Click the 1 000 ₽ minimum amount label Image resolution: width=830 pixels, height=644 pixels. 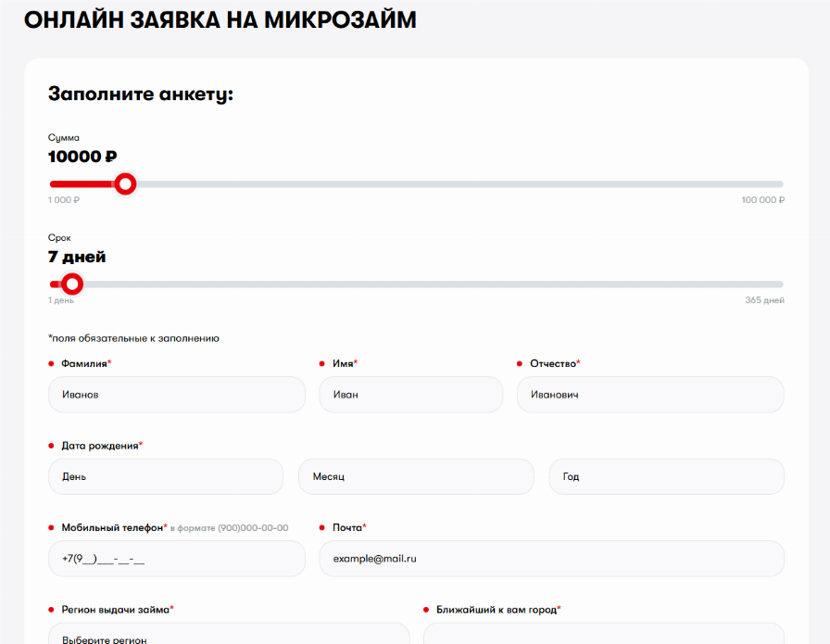pyautogui.click(x=64, y=199)
